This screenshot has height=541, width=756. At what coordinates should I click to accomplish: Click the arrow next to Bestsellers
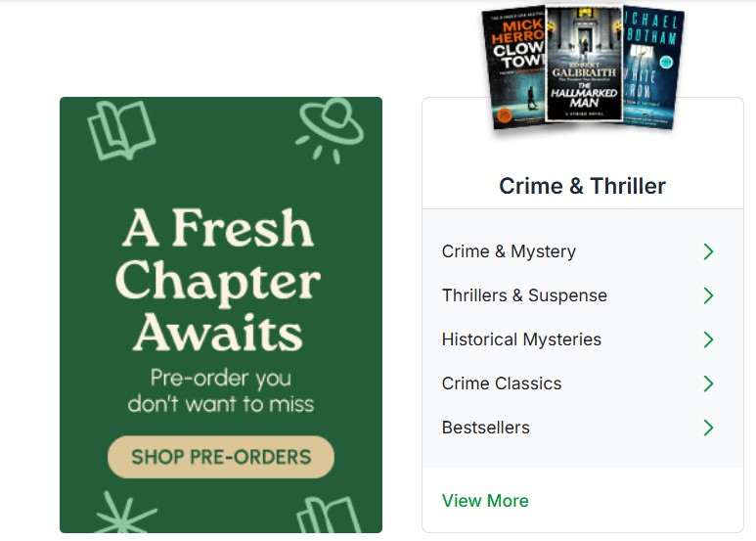(x=708, y=428)
